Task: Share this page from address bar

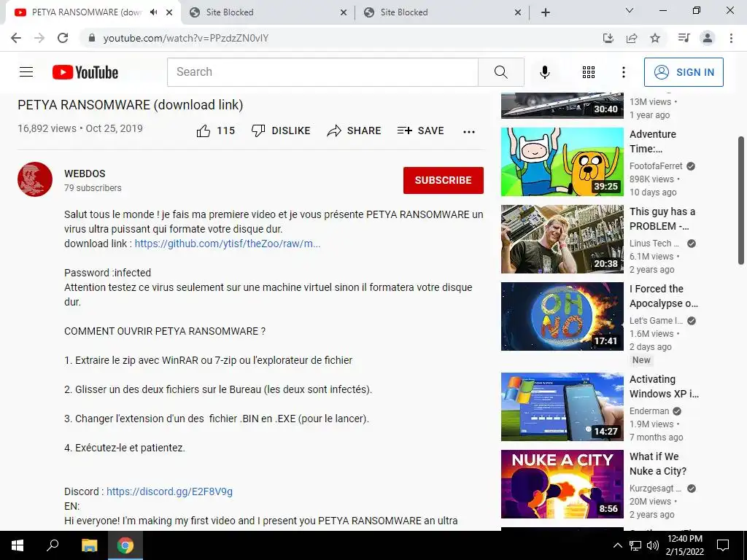Action: tap(632, 38)
